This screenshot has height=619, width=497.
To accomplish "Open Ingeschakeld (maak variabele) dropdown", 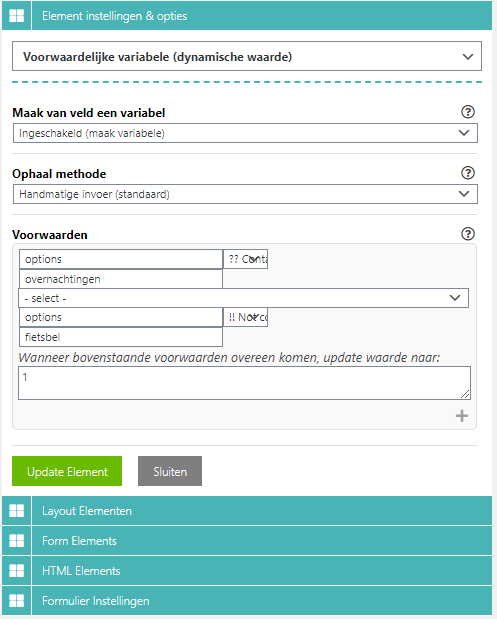I will (245, 133).
